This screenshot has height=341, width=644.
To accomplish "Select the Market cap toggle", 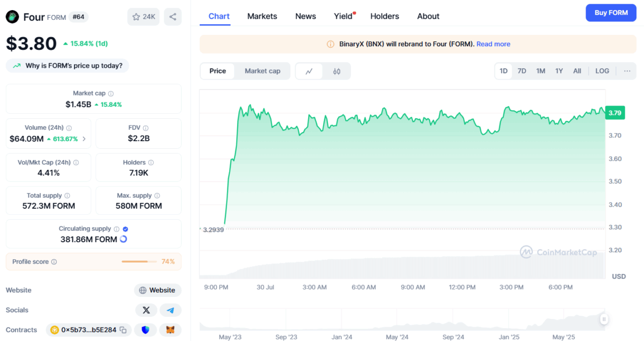I will tap(262, 71).
